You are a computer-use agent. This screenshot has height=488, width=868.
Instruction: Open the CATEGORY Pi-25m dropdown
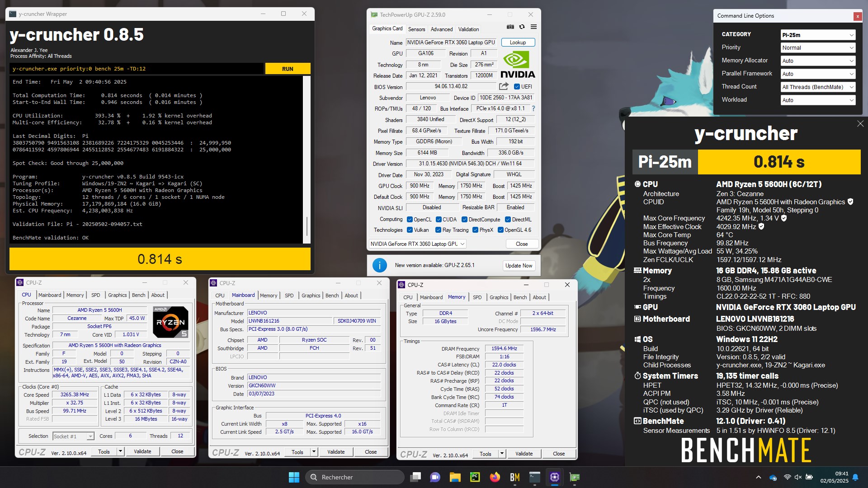click(818, 35)
